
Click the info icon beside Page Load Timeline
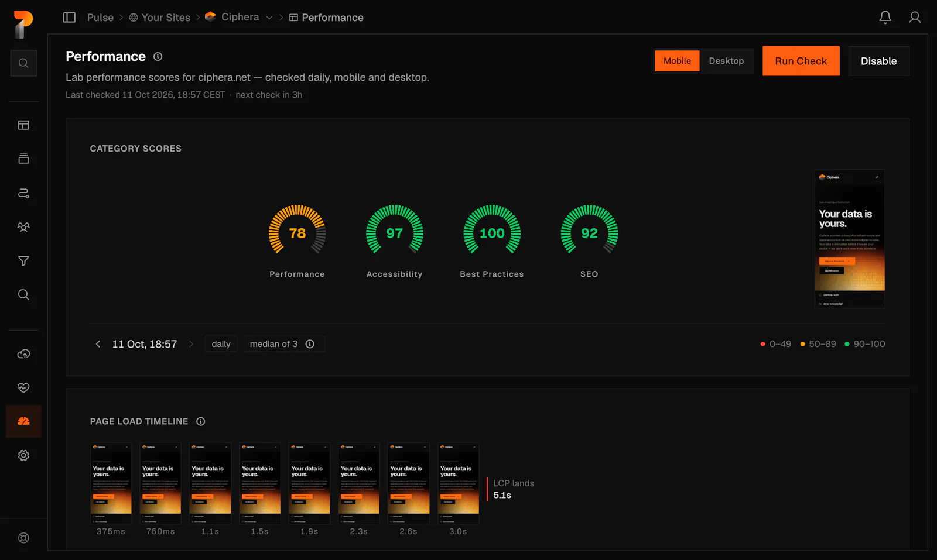pyautogui.click(x=200, y=421)
